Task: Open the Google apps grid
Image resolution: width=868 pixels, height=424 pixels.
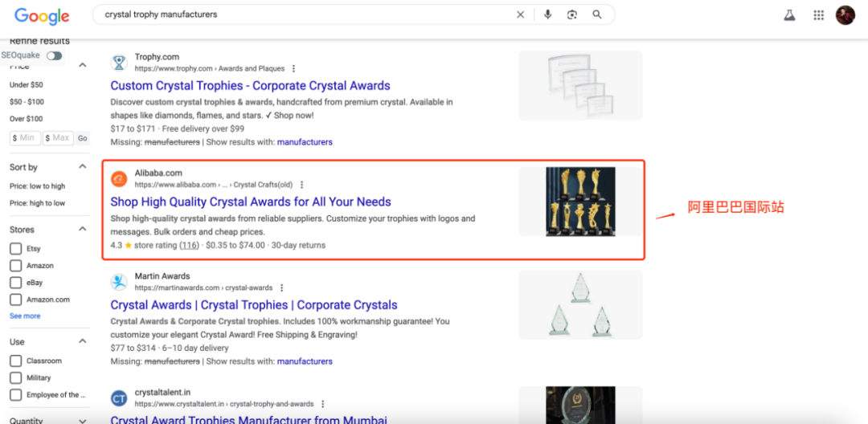Action: [819, 15]
